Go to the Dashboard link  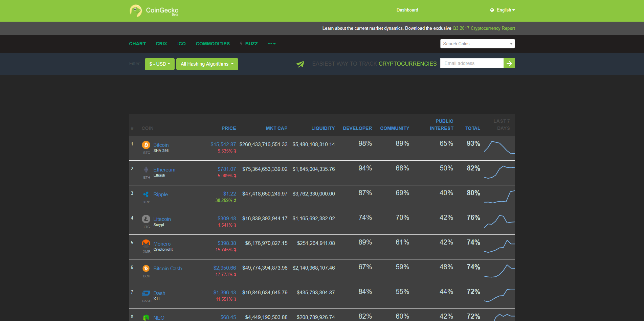[407, 10]
